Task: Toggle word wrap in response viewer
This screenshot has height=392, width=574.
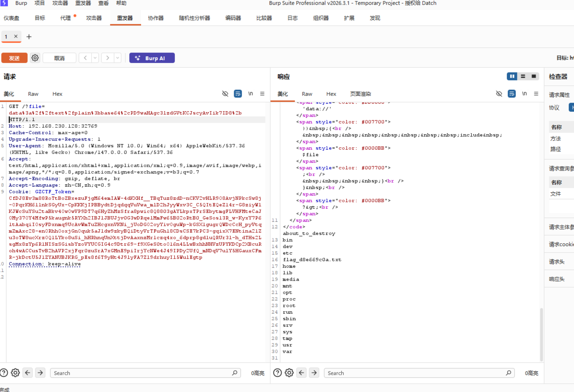Action: (x=512, y=94)
